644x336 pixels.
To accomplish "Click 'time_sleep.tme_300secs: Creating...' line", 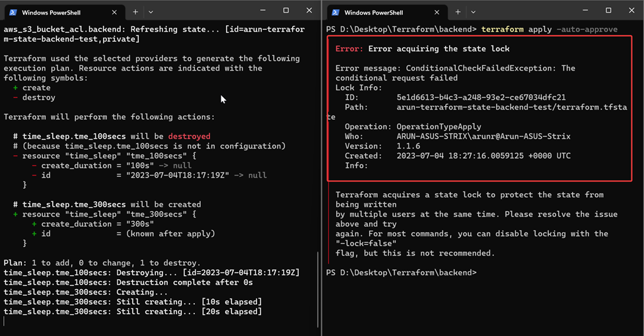I will 86,292.
